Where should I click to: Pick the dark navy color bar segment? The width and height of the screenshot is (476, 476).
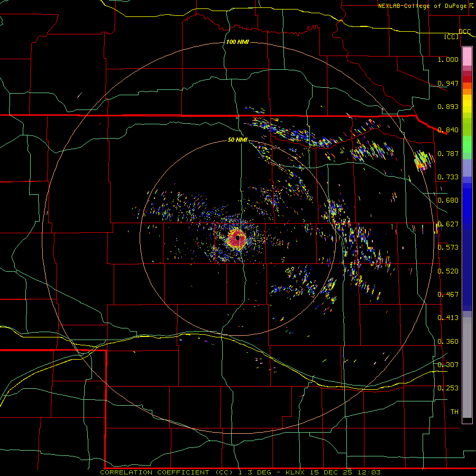(x=467, y=270)
